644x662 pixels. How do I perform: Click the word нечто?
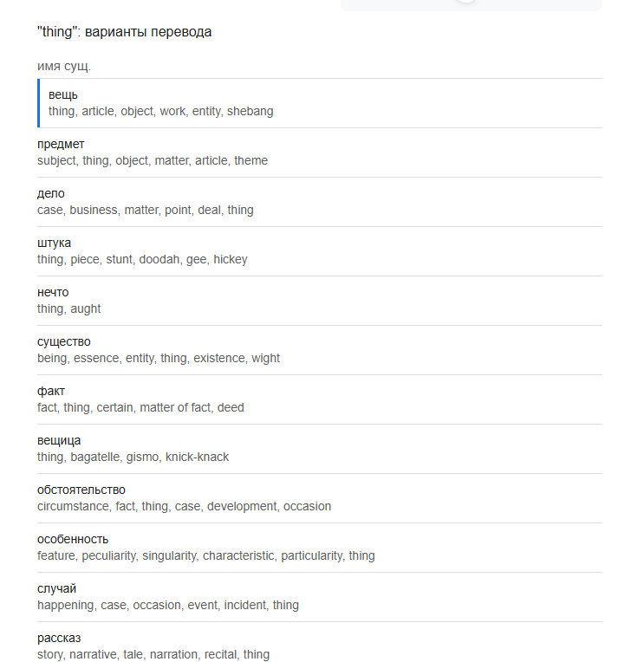click(53, 292)
